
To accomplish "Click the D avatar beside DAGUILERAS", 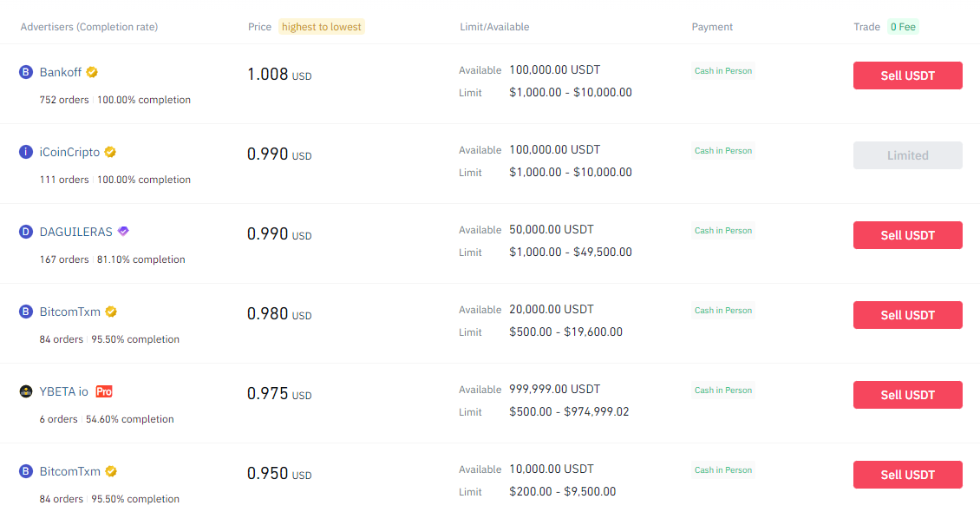I will pyautogui.click(x=25, y=231).
